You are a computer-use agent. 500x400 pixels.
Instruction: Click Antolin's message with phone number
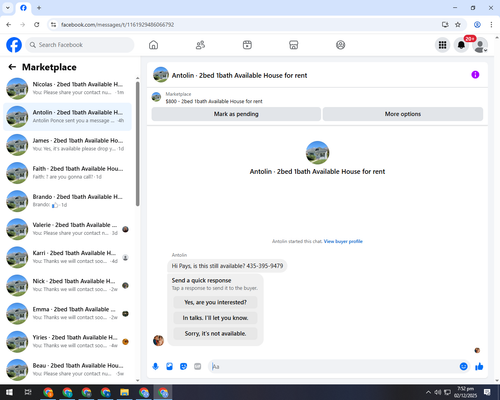227,266
